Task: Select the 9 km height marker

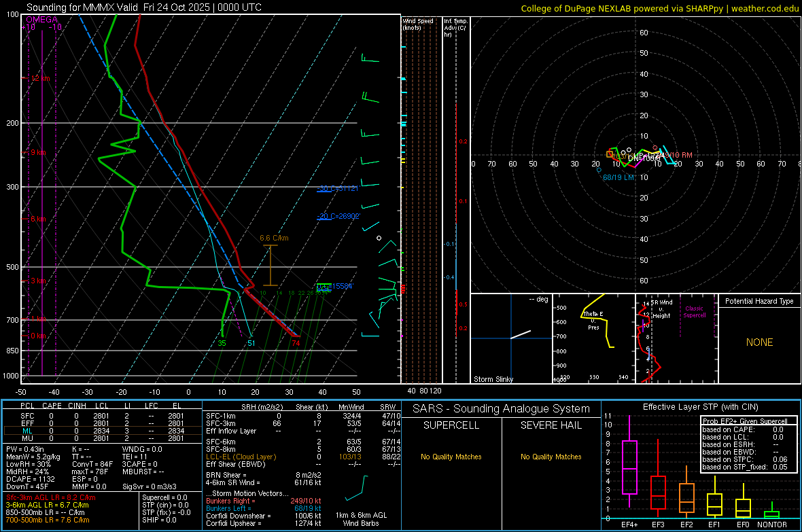Action: (38, 152)
